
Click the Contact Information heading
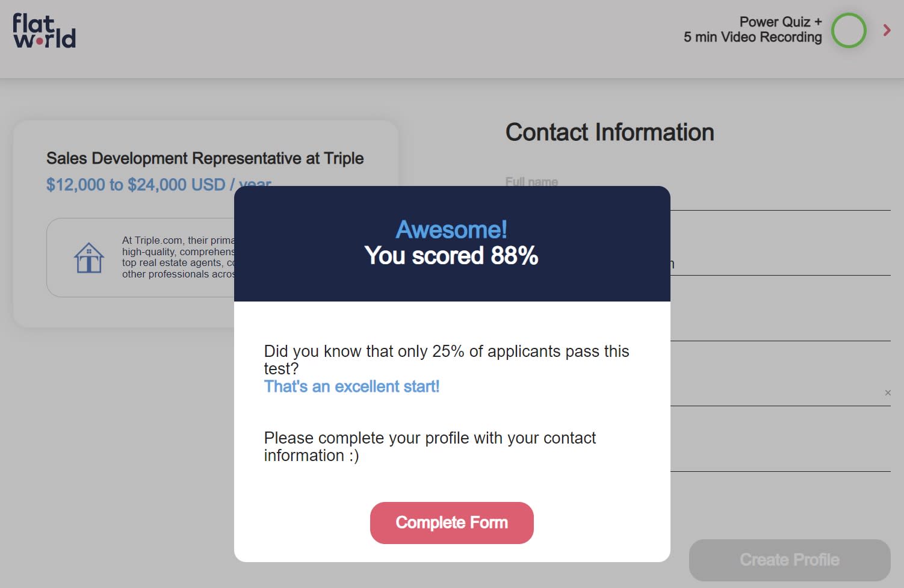pyautogui.click(x=609, y=132)
